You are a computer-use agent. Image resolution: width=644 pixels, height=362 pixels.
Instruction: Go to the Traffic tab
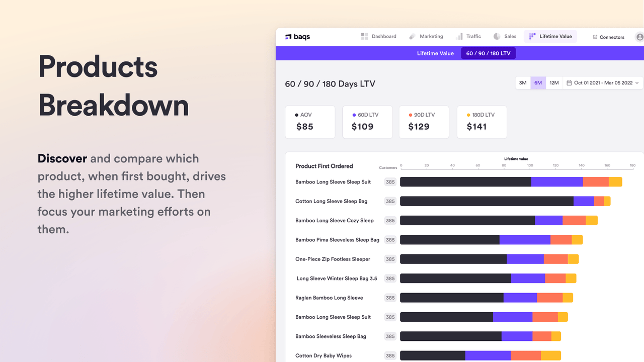[x=468, y=36]
